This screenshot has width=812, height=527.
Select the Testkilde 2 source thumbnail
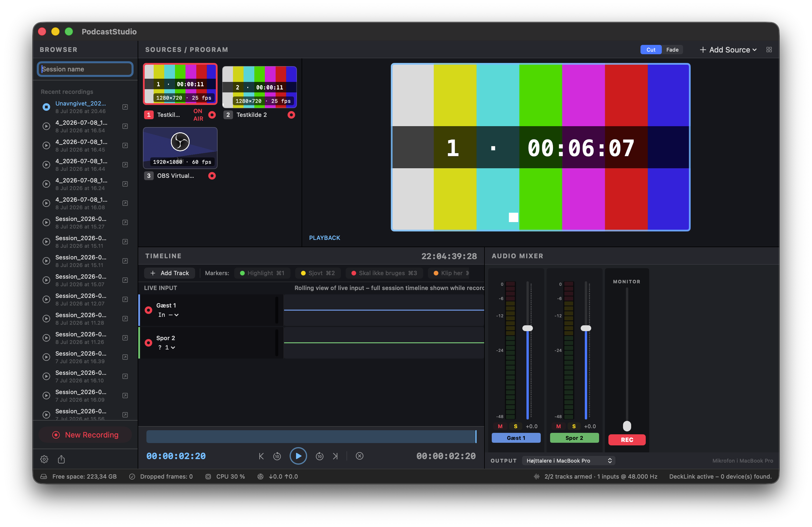pyautogui.click(x=259, y=87)
